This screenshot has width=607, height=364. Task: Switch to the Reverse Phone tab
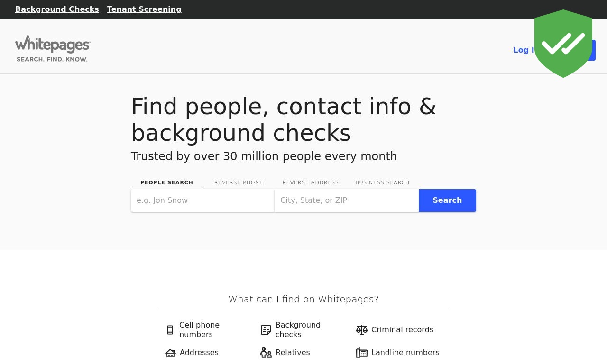coord(239,182)
